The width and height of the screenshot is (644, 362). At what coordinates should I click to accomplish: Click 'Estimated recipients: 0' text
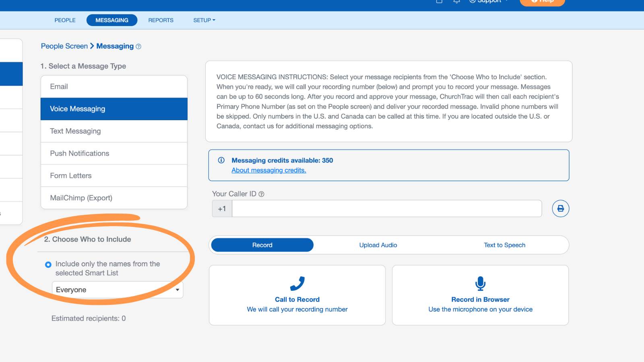pos(89,319)
